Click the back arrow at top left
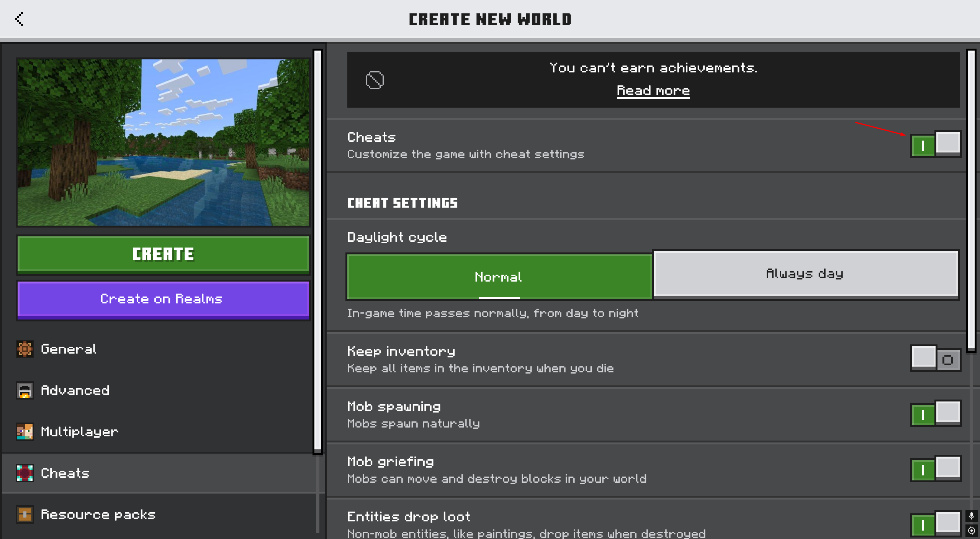980x539 pixels. coord(20,19)
